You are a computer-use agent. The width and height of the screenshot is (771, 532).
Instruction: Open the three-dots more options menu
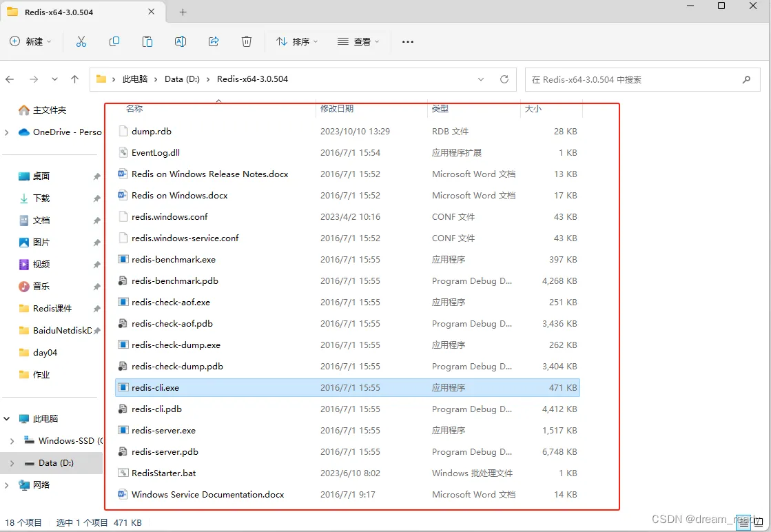coord(408,42)
